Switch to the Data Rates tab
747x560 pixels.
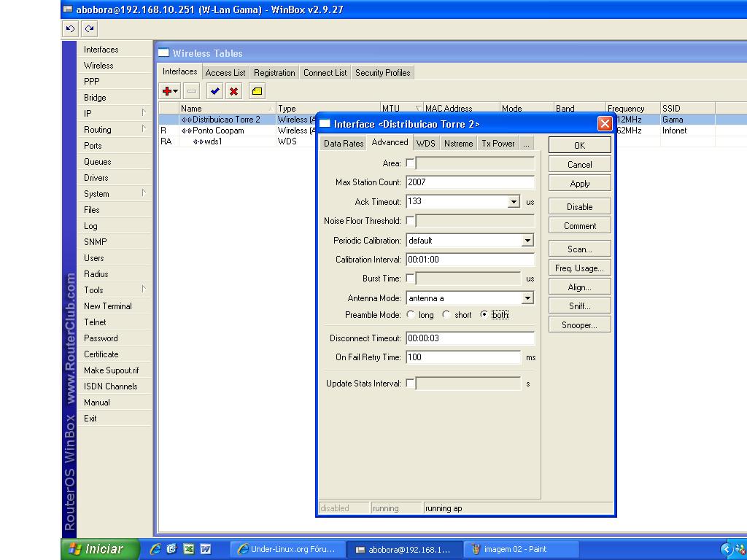click(343, 144)
